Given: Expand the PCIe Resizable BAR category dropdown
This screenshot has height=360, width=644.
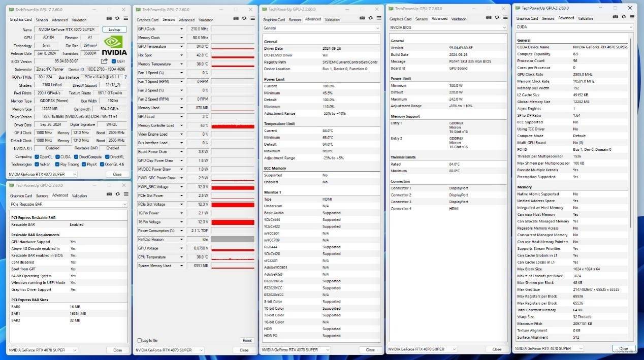Looking at the screenshot, I should point(124,204).
